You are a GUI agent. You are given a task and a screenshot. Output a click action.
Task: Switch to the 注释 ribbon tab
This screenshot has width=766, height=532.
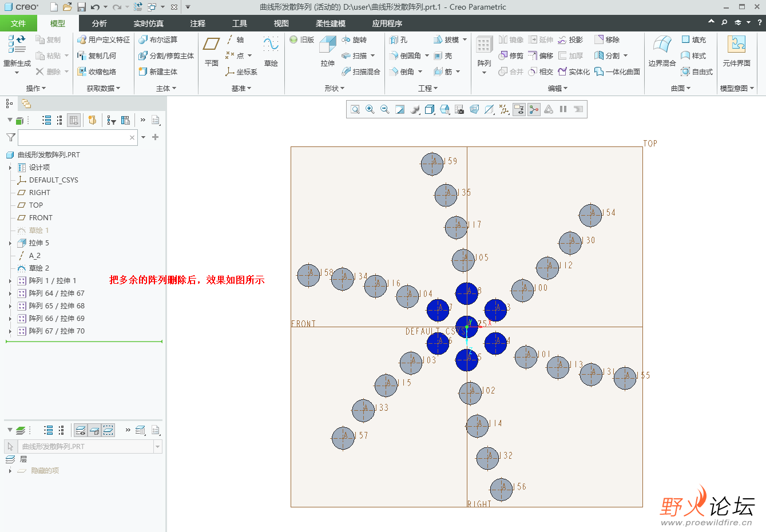pyautogui.click(x=198, y=23)
